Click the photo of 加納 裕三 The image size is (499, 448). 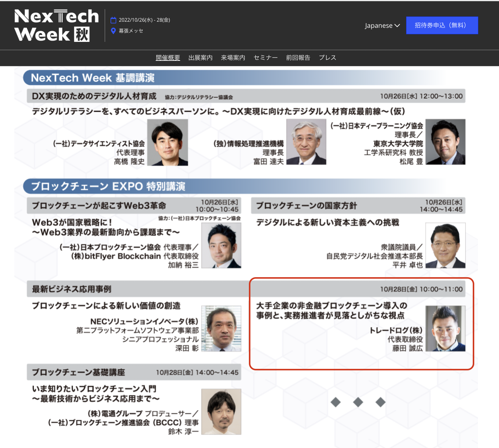click(221, 246)
